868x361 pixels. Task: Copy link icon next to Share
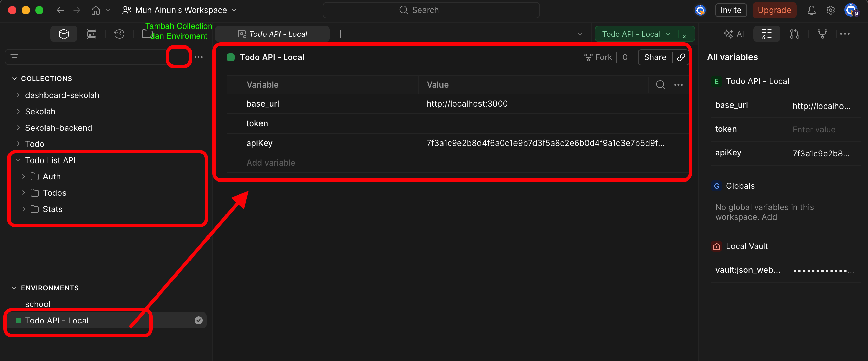point(681,57)
